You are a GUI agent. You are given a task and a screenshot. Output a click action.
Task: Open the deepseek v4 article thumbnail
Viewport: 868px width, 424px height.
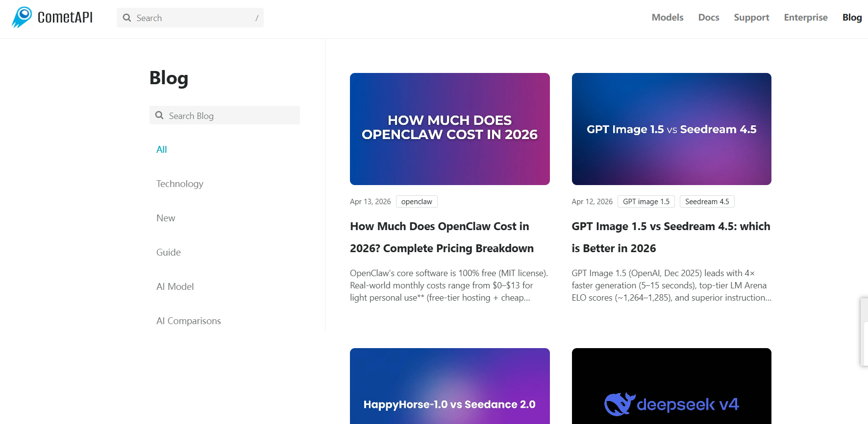(671, 386)
